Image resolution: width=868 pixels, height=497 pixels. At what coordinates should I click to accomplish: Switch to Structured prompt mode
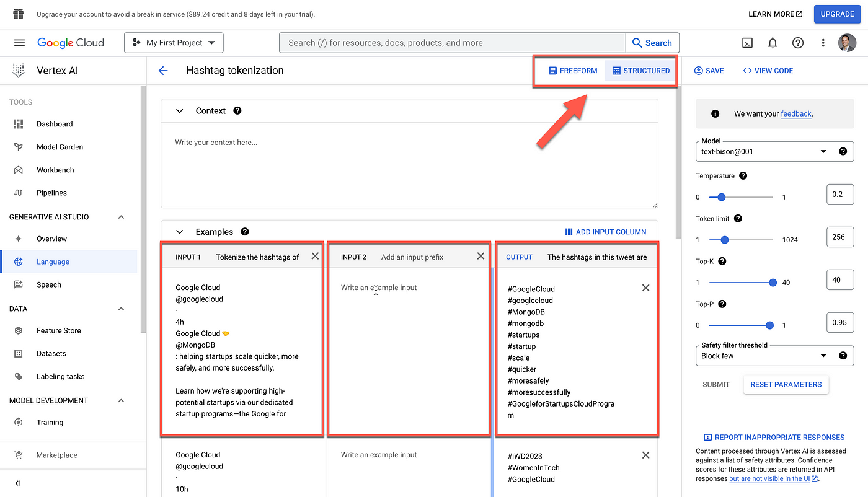click(640, 71)
